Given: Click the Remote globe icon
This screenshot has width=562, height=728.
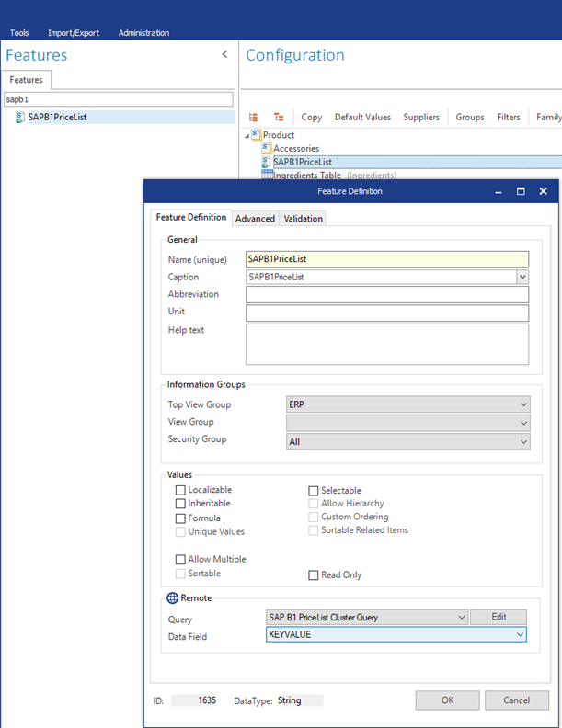Looking at the screenshot, I should tap(172, 598).
